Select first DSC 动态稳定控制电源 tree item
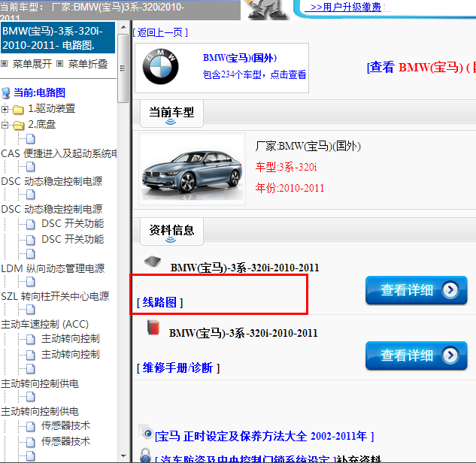The image size is (476, 463). tap(52, 181)
